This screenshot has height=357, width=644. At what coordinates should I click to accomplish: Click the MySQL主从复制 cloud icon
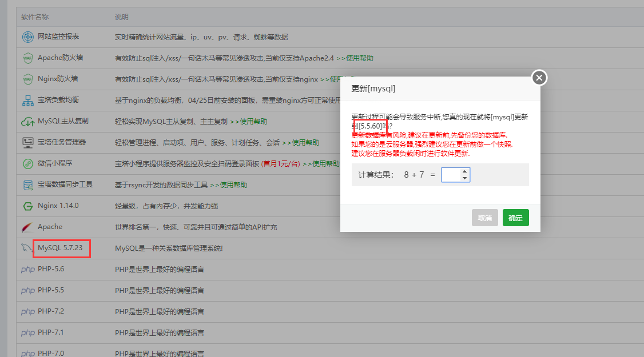coord(27,122)
